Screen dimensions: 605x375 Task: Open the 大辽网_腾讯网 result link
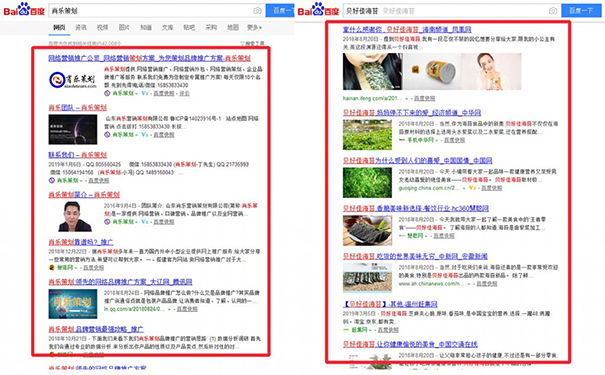(120, 282)
